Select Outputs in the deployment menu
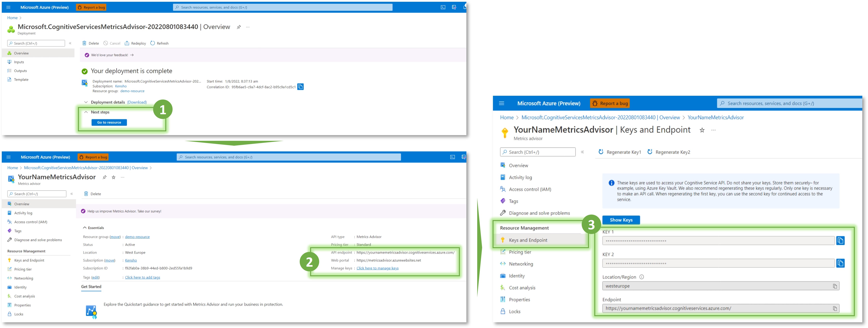 (x=20, y=71)
